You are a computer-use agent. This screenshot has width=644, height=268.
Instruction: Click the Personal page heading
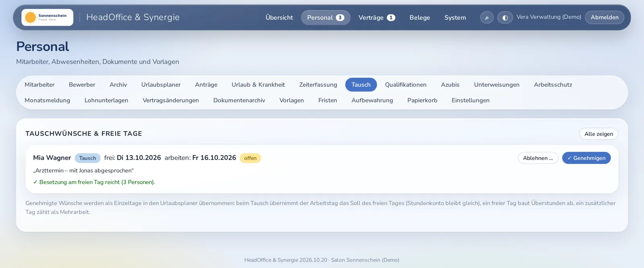click(x=43, y=47)
